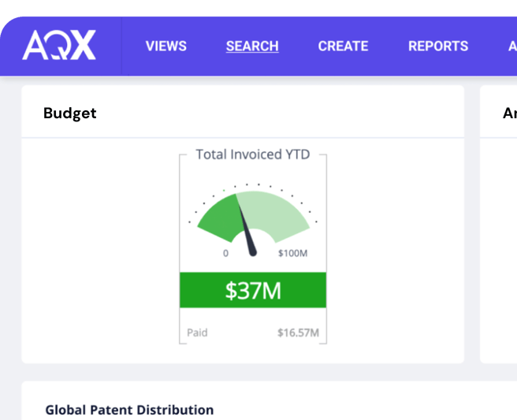Viewport: 517px width, 420px height.
Task: Open the CREATE menu
Action: [x=344, y=46]
